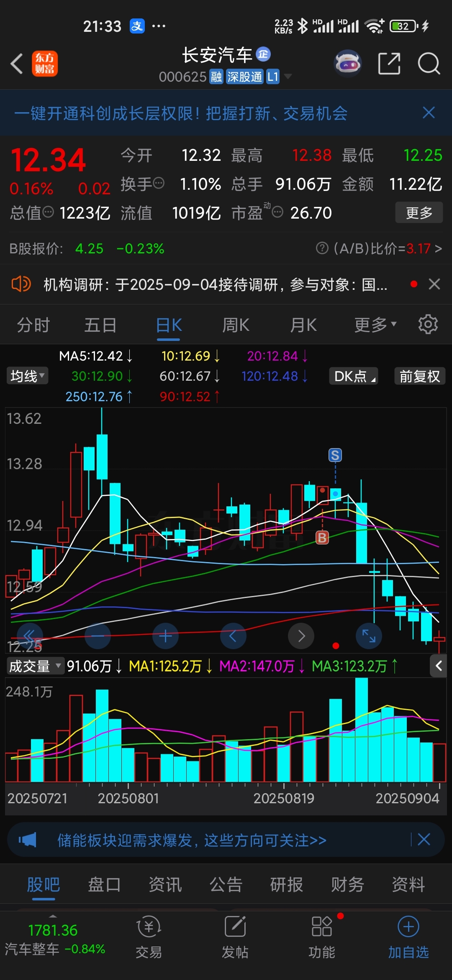Screen dimensions: 452x980
Task: Open chart settings gear icon
Action: [x=428, y=325]
